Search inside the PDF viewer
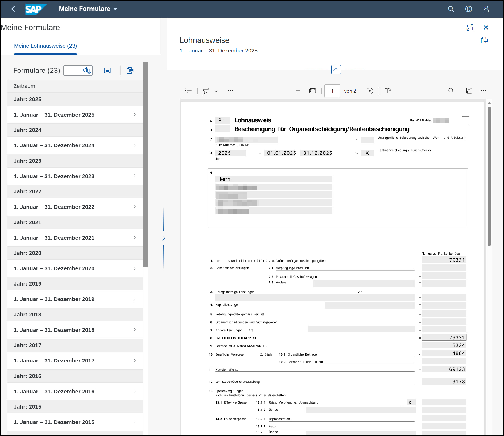Viewport: 504px width, 436px height. click(x=451, y=91)
